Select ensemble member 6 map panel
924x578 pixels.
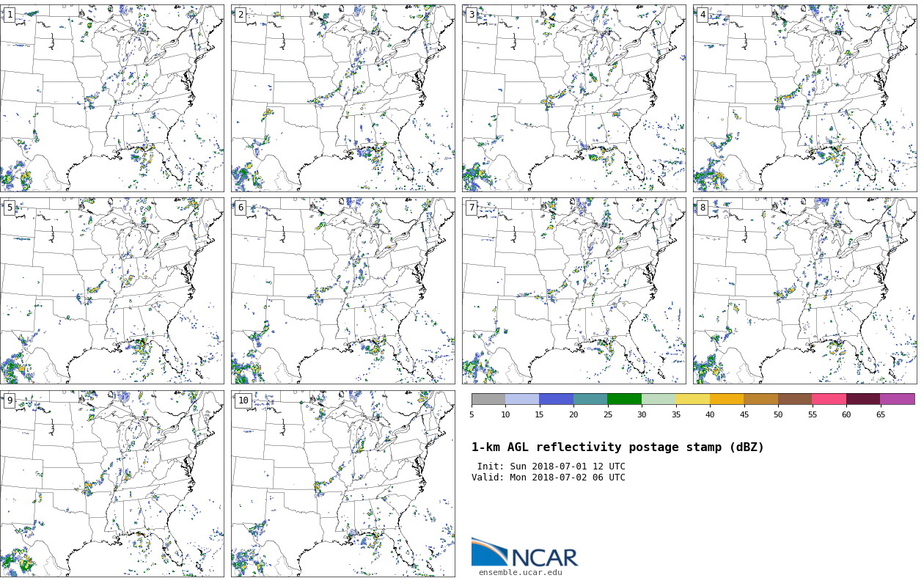(342, 290)
